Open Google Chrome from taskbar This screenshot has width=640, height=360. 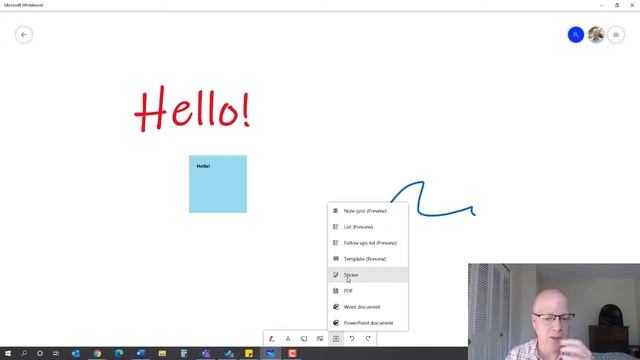click(x=97, y=353)
